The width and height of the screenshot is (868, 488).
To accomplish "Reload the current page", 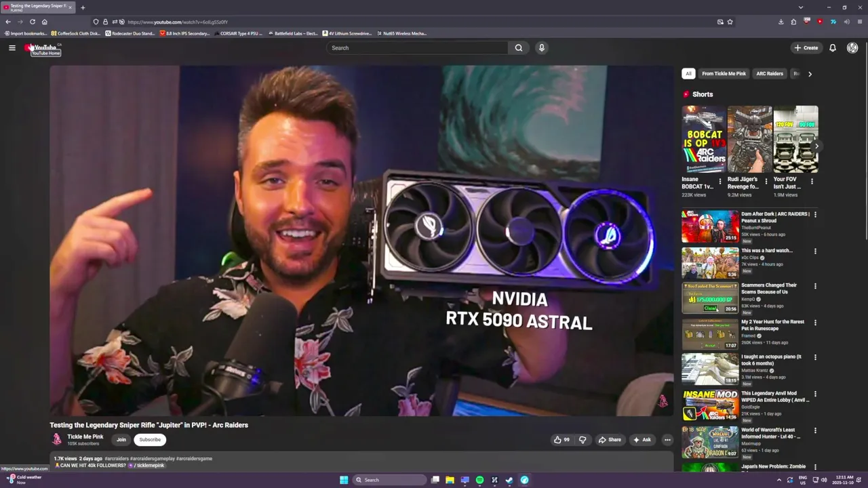I will click(x=33, y=22).
